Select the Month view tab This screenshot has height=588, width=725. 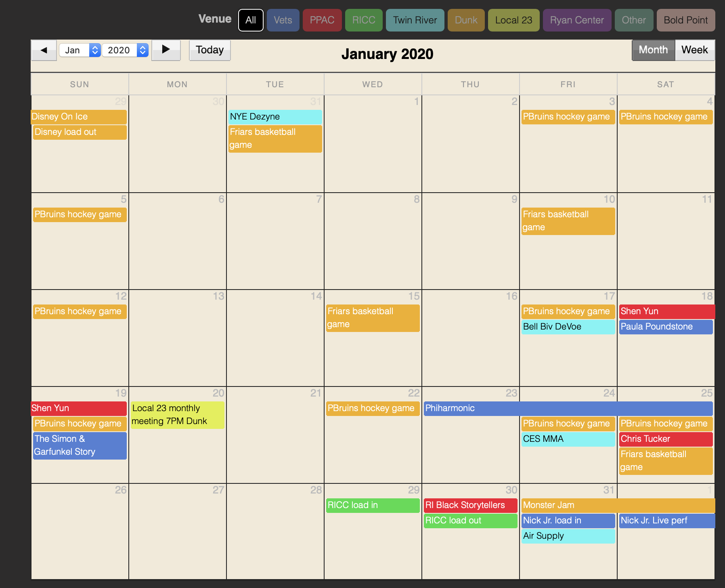[x=653, y=50]
